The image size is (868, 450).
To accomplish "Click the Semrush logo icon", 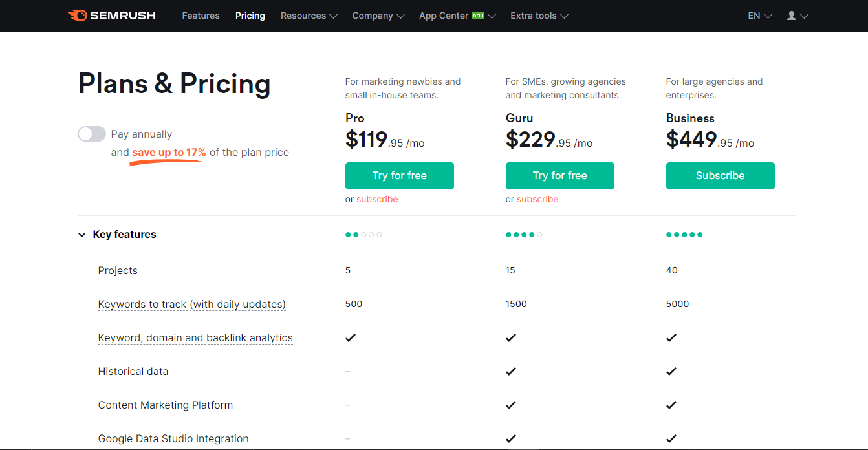I will pyautogui.click(x=78, y=16).
